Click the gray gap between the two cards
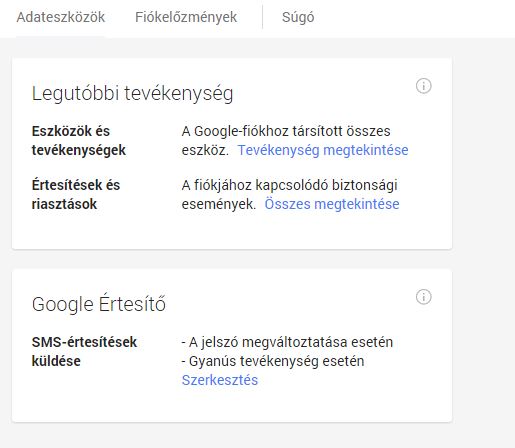 pyautogui.click(x=232, y=259)
